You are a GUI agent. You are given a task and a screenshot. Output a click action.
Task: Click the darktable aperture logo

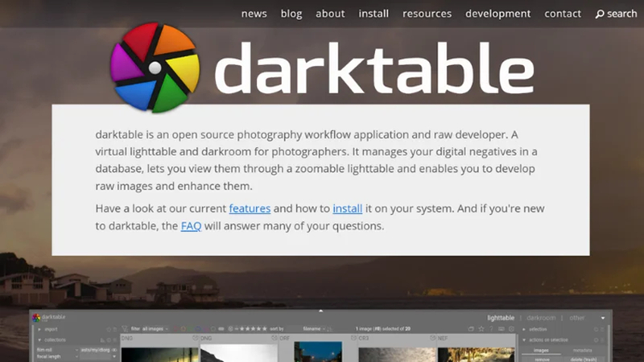click(155, 68)
